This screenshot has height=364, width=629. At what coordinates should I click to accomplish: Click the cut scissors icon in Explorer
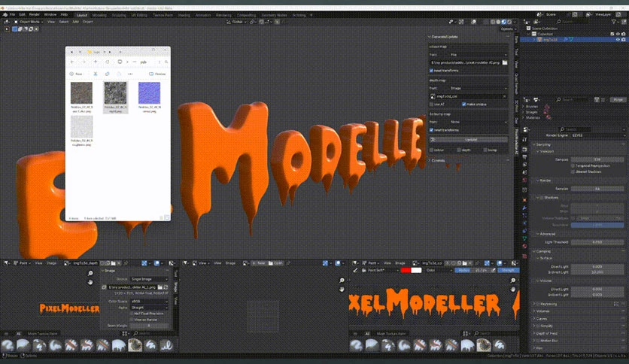coord(96,74)
